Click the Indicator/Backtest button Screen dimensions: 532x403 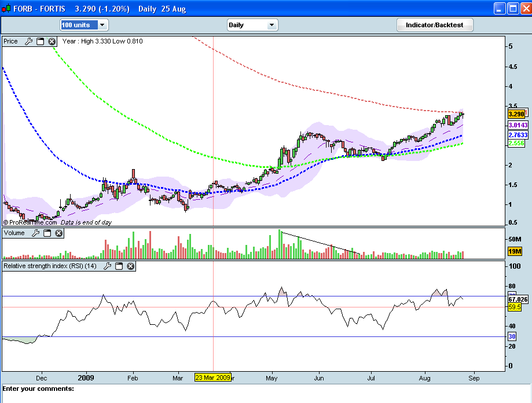coord(435,25)
